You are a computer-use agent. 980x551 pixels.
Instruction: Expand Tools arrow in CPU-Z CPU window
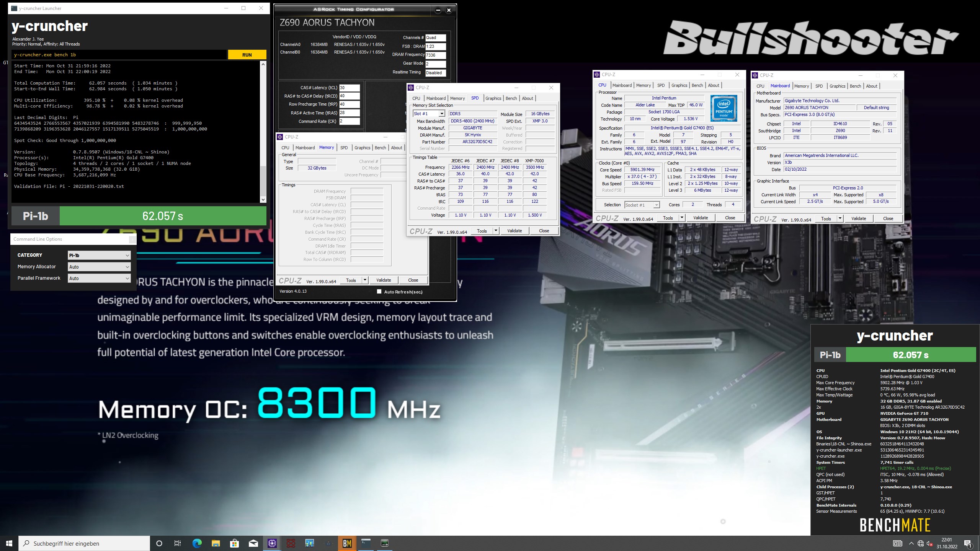point(682,218)
